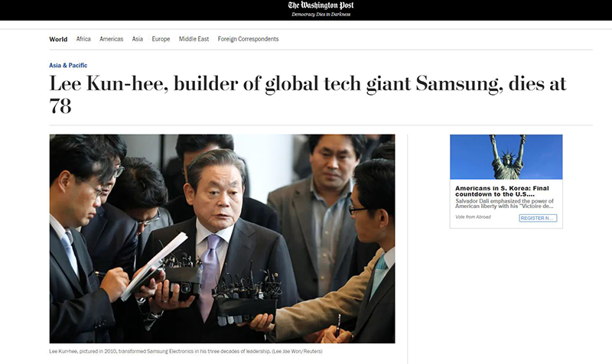Open the Asia section
612x364 pixels.
click(138, 39)
